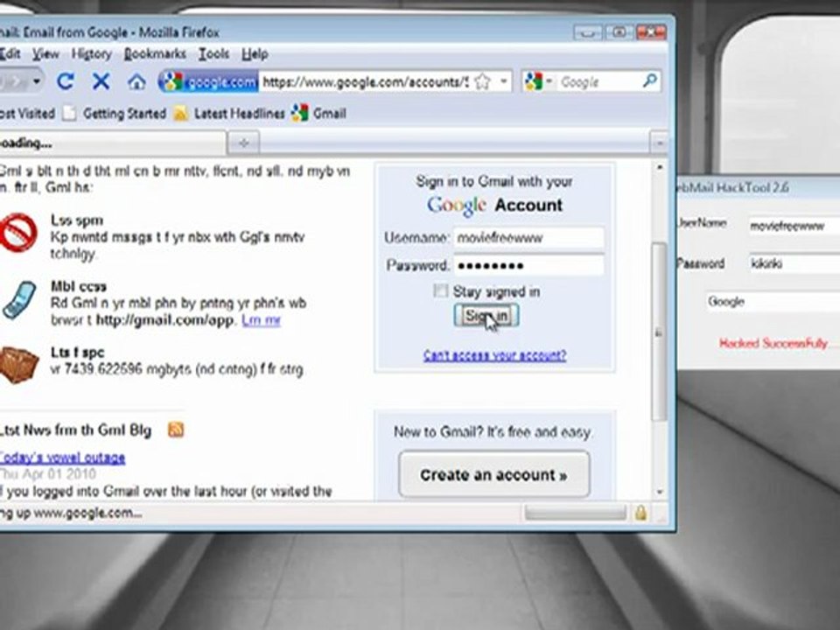This screenshot has height=630, width=840.
Task: Open the list all tabs dropdown
Action: 659,143
